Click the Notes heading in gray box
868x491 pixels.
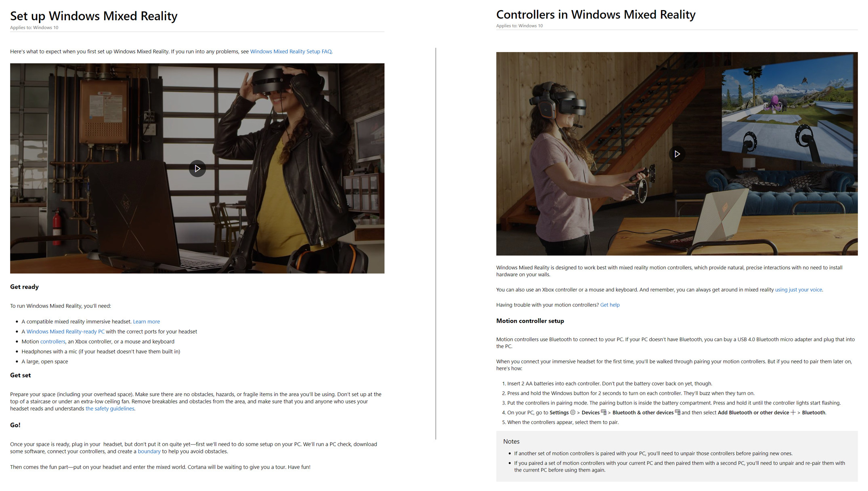pos(511,441)
